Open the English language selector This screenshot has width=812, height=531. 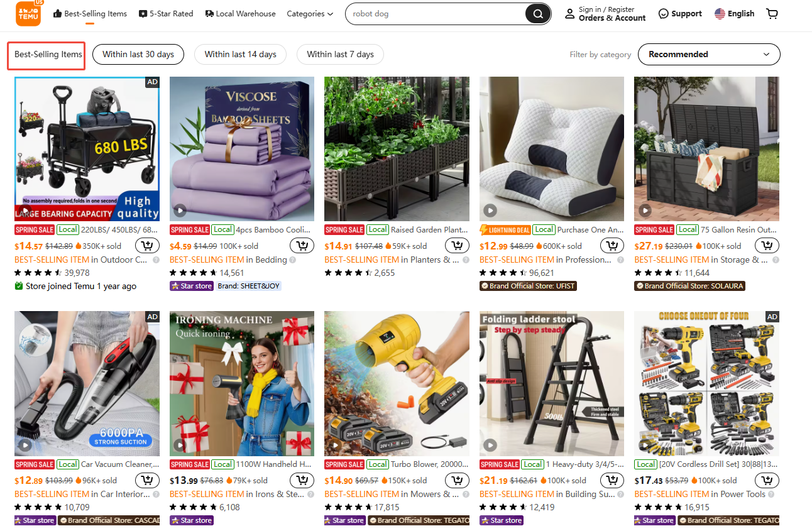click(x=734, y=14)
